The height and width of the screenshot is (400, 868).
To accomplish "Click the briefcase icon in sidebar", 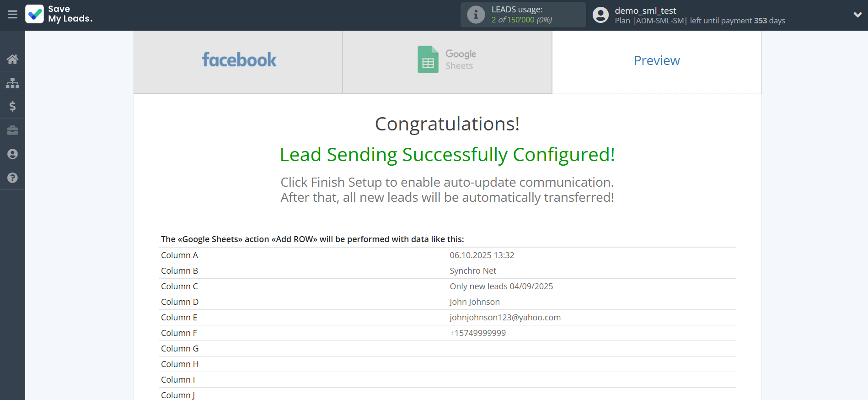I will pos(12,130).
